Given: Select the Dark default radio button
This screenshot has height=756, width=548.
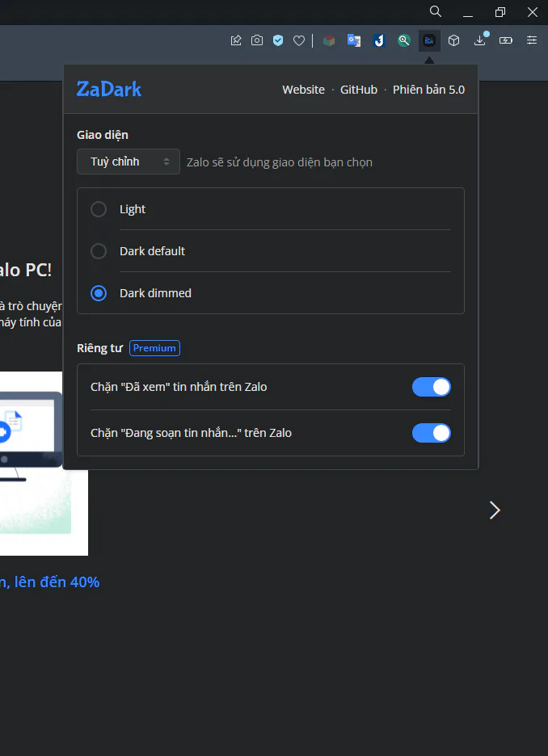Looking at the screenshot, I should point(99,251).
